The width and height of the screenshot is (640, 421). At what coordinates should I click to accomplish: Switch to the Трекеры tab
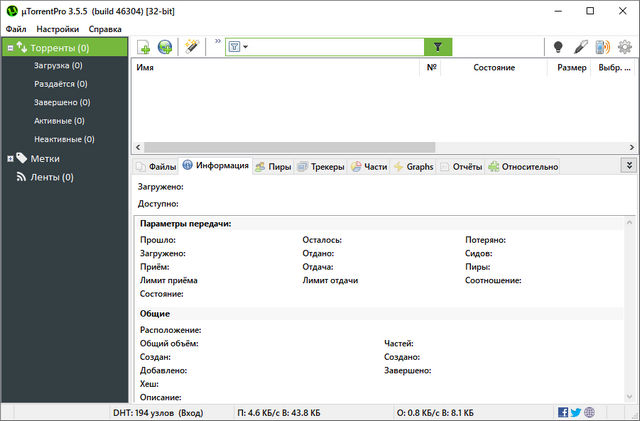(x=320, y=166)
